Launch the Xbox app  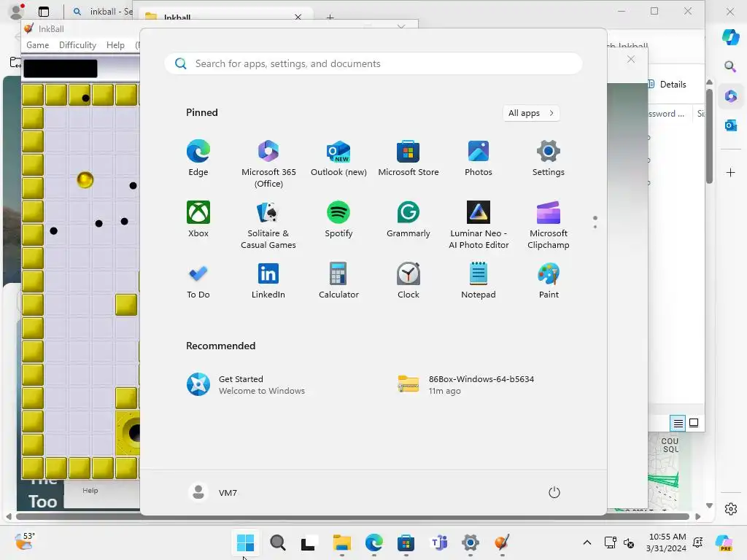click(198, 219)
